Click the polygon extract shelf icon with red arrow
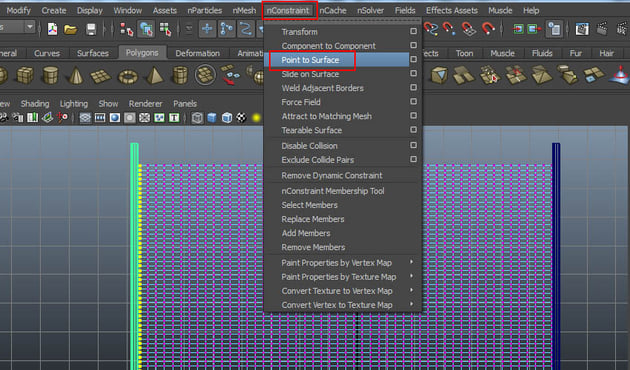 [x=230, y=75]
